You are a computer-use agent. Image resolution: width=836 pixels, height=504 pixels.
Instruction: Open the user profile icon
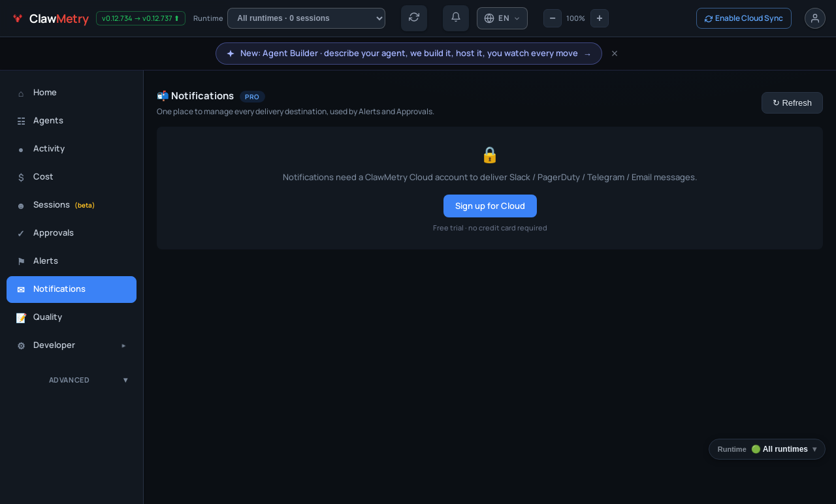(815, 18)
